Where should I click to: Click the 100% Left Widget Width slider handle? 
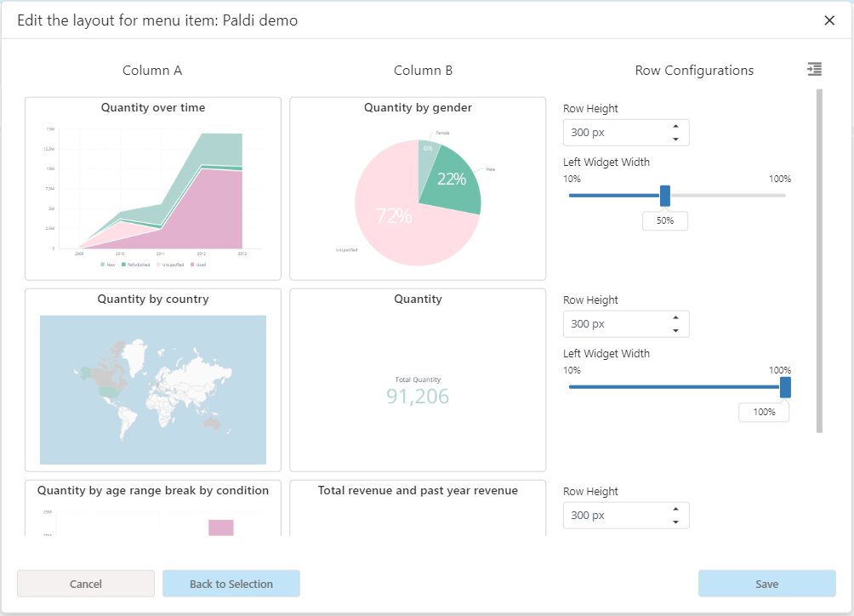(x=783, y=386)
